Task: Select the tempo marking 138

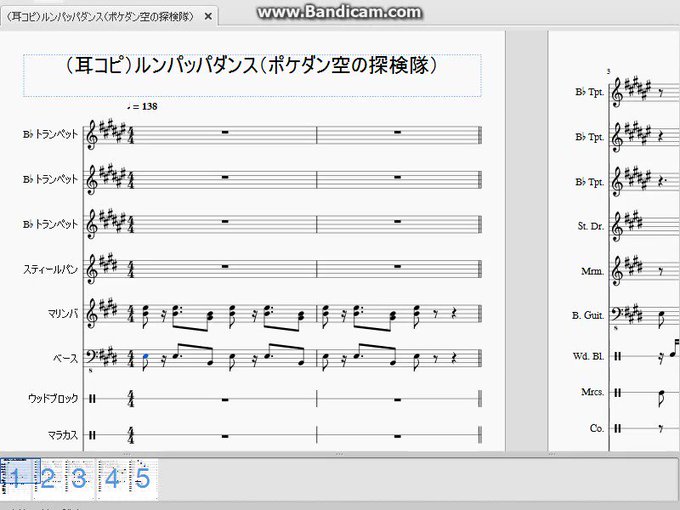Action: 142,106
